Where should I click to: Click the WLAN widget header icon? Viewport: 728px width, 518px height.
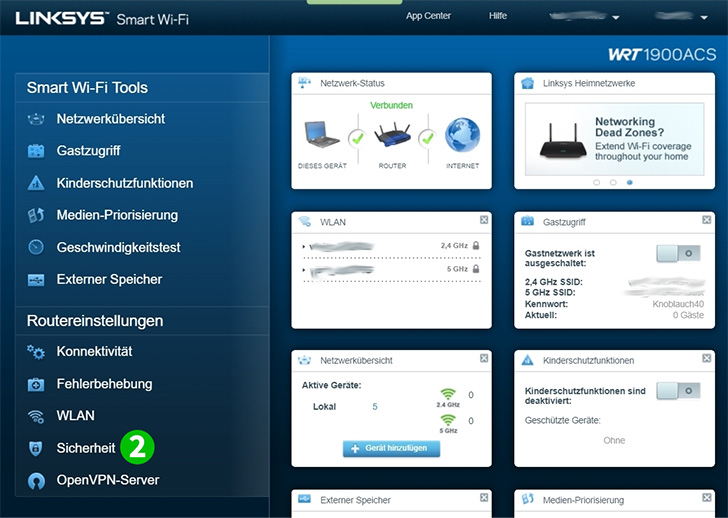[305, 221]
